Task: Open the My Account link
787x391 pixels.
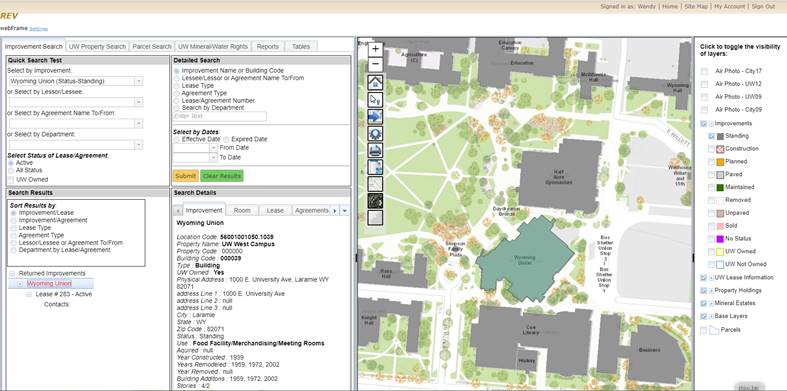Action: 729,7
